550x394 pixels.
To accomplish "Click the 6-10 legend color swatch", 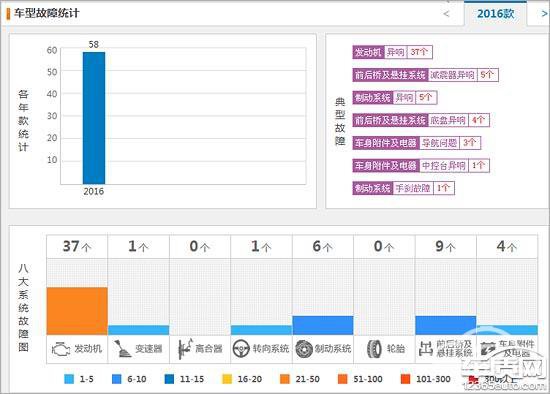I will pyautogui.click(x=116, y=379).
